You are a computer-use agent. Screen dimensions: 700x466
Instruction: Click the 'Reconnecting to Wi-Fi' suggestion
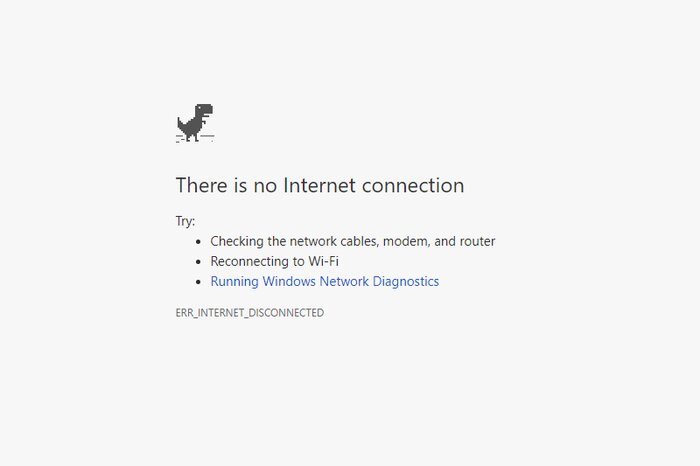tap(275, 262)
